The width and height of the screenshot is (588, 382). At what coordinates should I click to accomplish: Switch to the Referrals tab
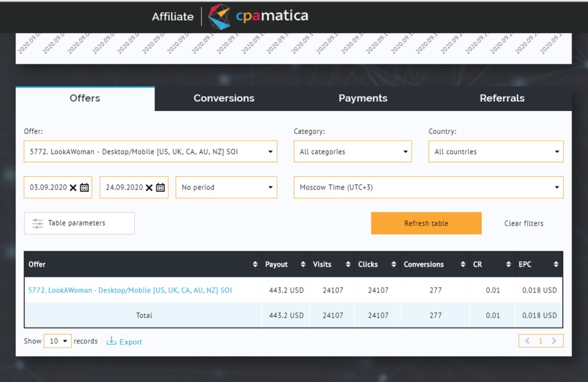tap(502, 98)
